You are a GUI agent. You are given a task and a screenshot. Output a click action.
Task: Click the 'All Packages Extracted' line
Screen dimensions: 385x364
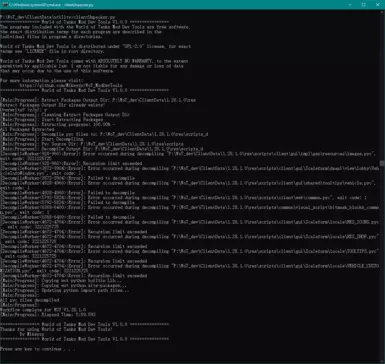[27, 129]
